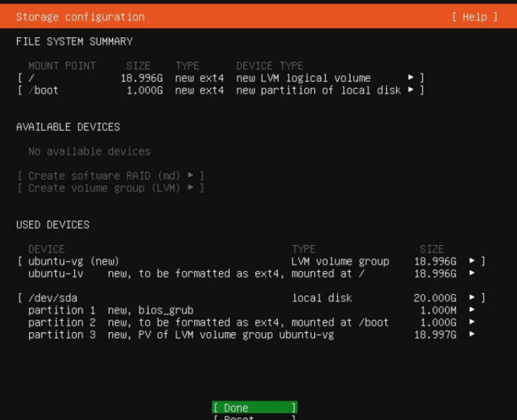Screen dimensions: 517x420
Task: Select the / mount point row
Action: (220, 78)
